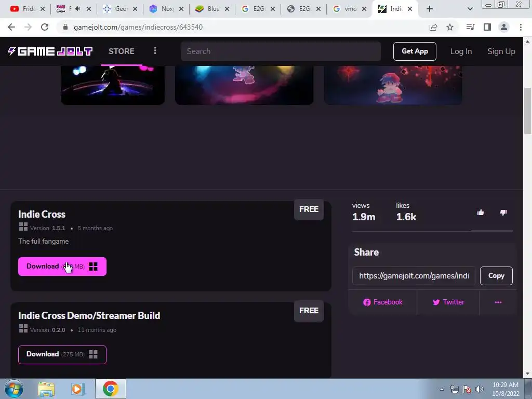Open Windows Explorer from taskbar
This screenshot has height=399, width=532.
[46, 389]
